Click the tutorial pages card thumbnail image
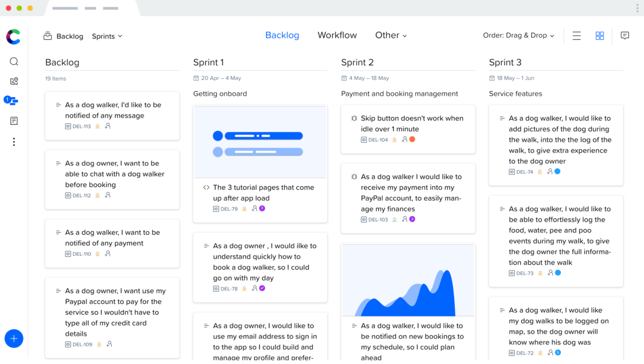Image resolution: width=644 pixels, height=364 pixels. pos(260,142)
